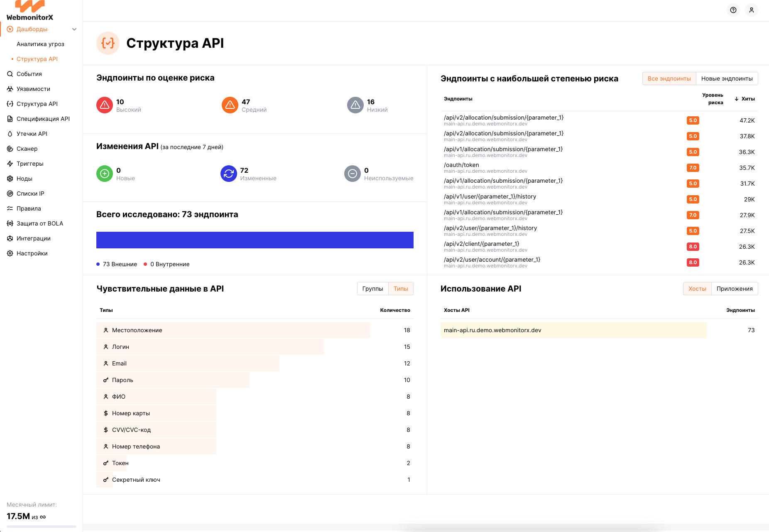The height and width of the screenshot is (532, 769).
Task: Click the Уровень риска column header
Action: 713,99
